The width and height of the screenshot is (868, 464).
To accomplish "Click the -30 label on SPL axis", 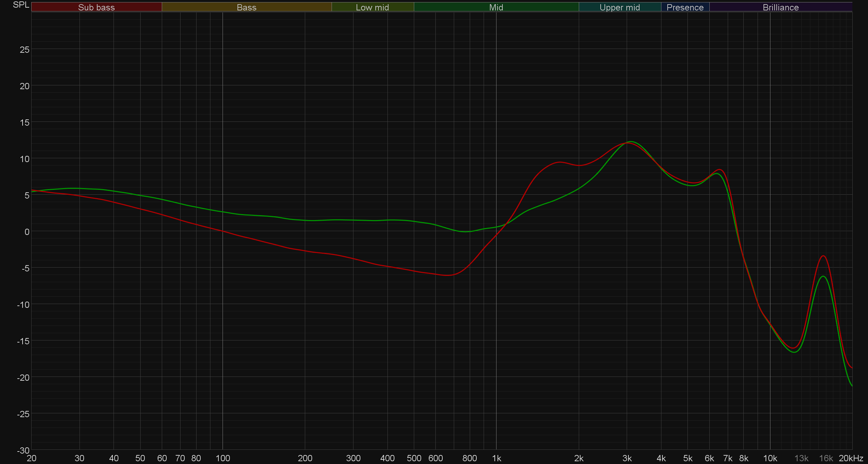I will 23,450.
